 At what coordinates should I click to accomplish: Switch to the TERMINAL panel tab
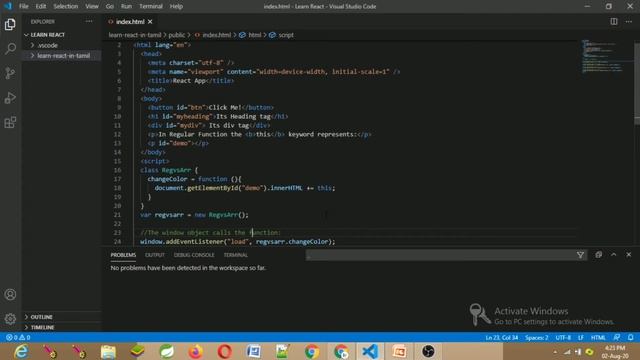click(236, 255)
